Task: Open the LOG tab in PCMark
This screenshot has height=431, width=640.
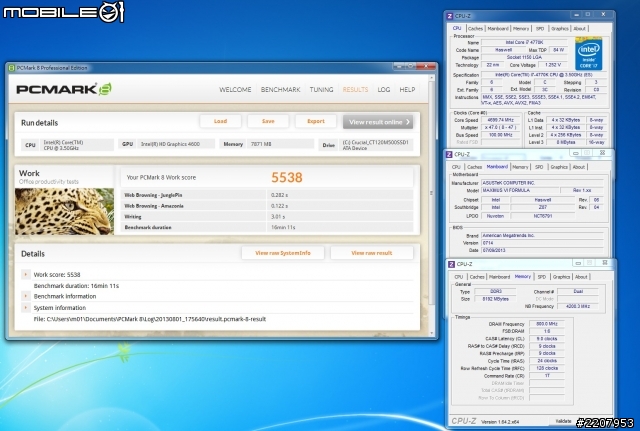Action: click(384, 89)
